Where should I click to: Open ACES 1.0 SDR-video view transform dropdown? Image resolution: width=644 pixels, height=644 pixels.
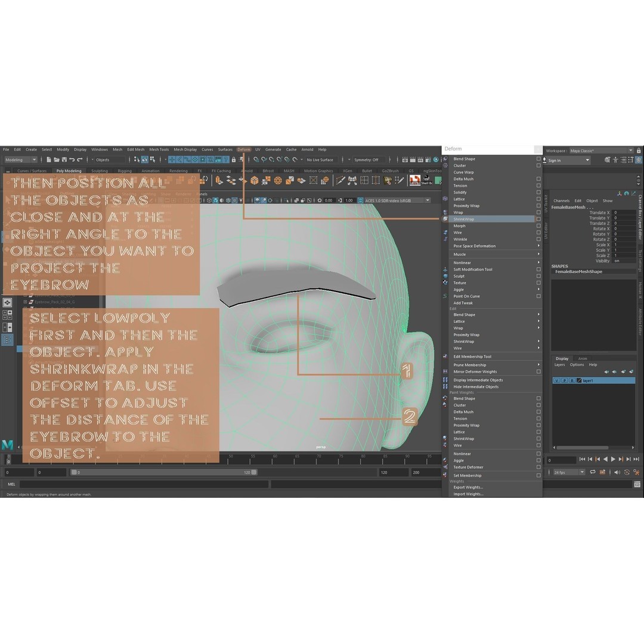(398, 200)
